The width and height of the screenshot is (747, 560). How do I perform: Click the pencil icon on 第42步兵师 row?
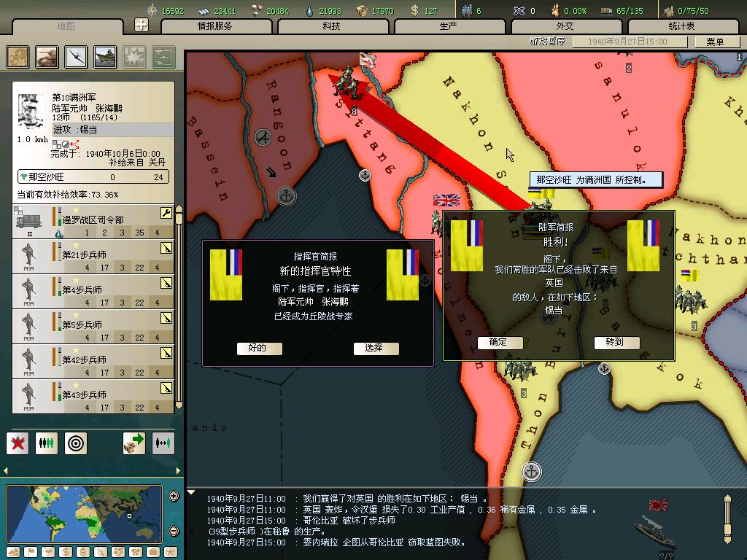(166, 353)
